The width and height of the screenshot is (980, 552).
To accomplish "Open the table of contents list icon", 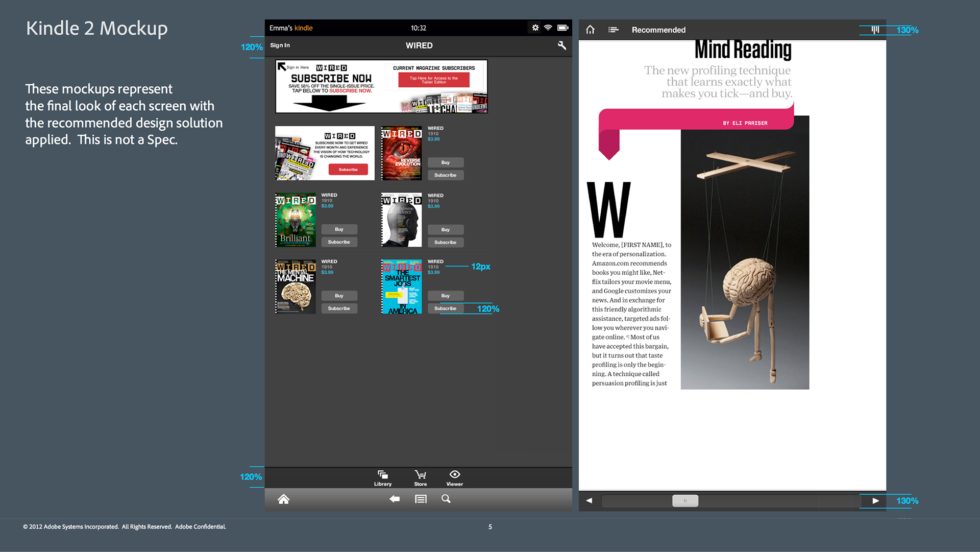I will click(x=614, y=30).
